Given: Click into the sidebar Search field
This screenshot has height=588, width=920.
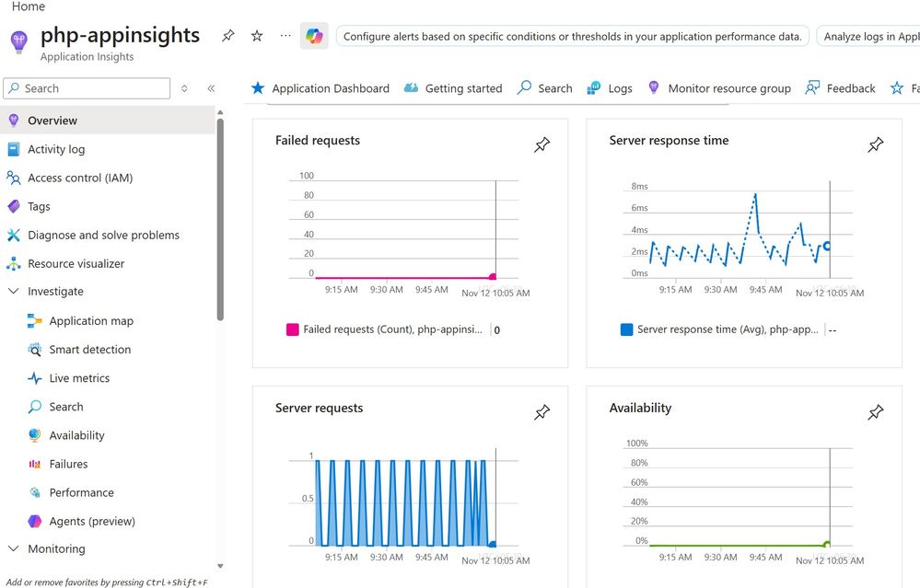Looking at the screenshot, I should [x=87, y=88].
